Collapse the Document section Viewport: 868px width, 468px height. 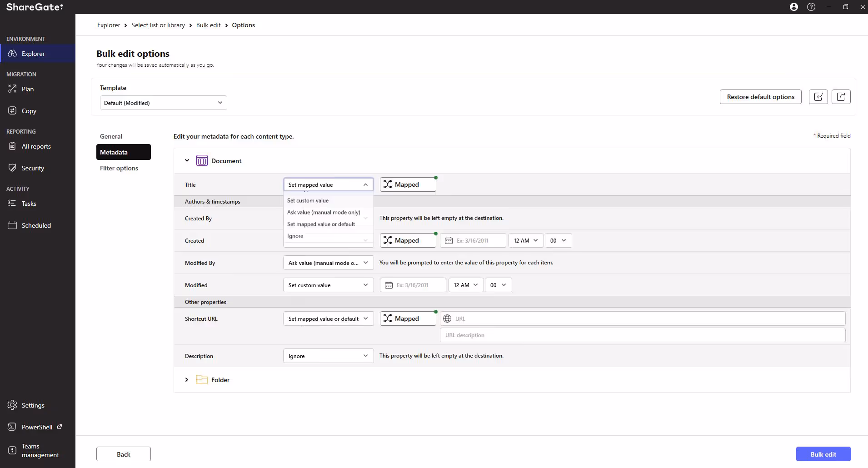point(187,160)
